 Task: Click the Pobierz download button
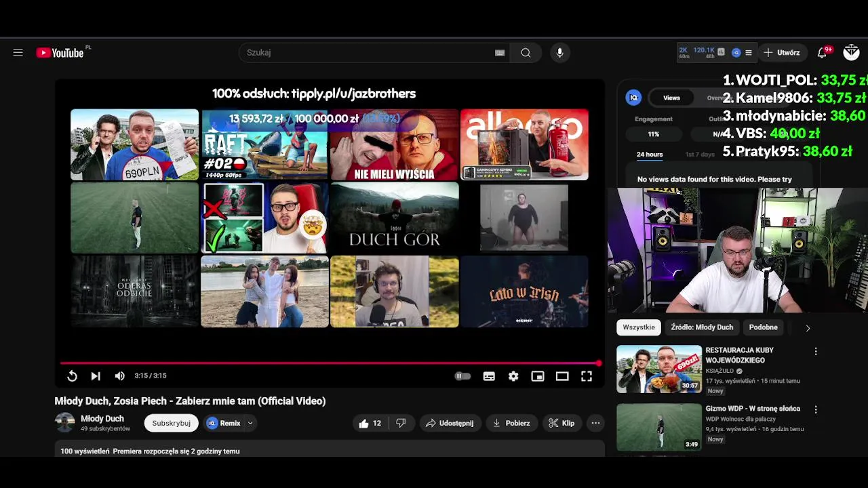(x=511, y=423)
